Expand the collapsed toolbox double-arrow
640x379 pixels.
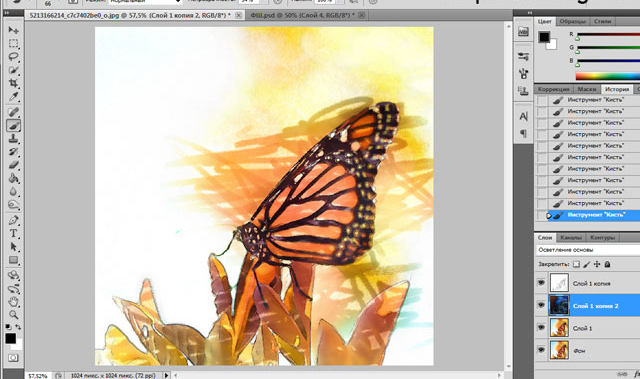click(7, 13)
